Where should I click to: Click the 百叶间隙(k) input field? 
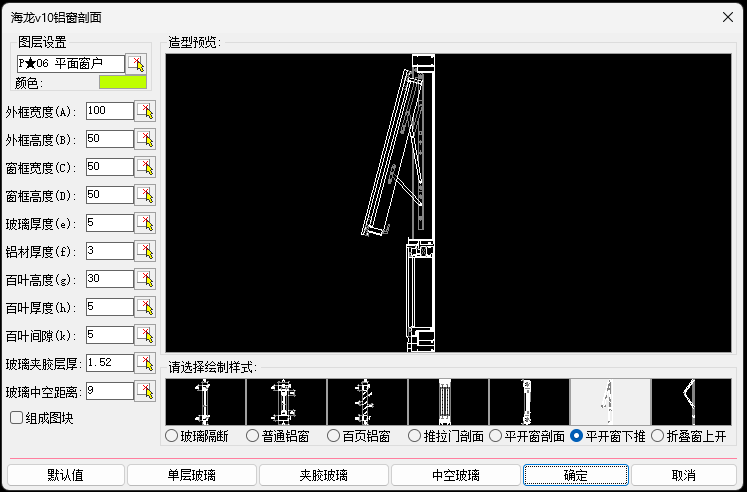click(109, 335)
